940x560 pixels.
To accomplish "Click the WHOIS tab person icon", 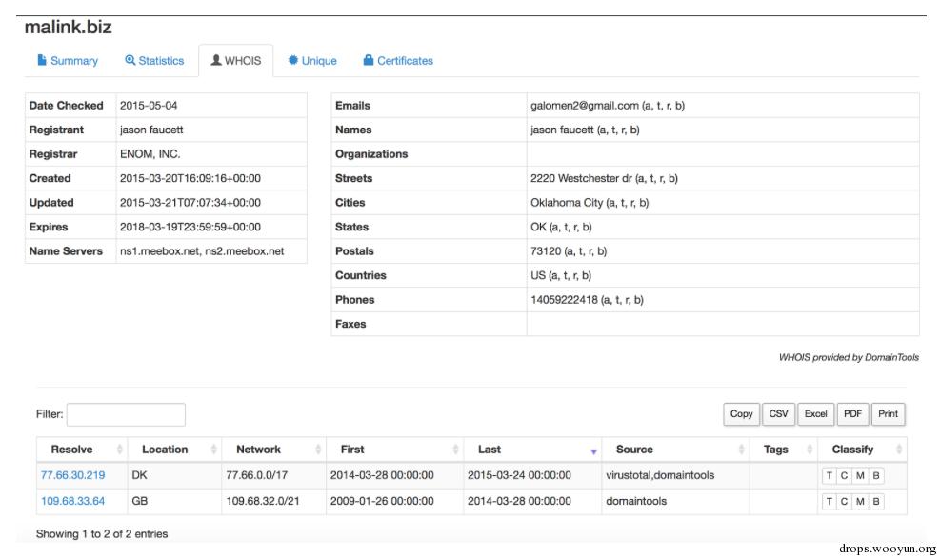I will [216, 60].
